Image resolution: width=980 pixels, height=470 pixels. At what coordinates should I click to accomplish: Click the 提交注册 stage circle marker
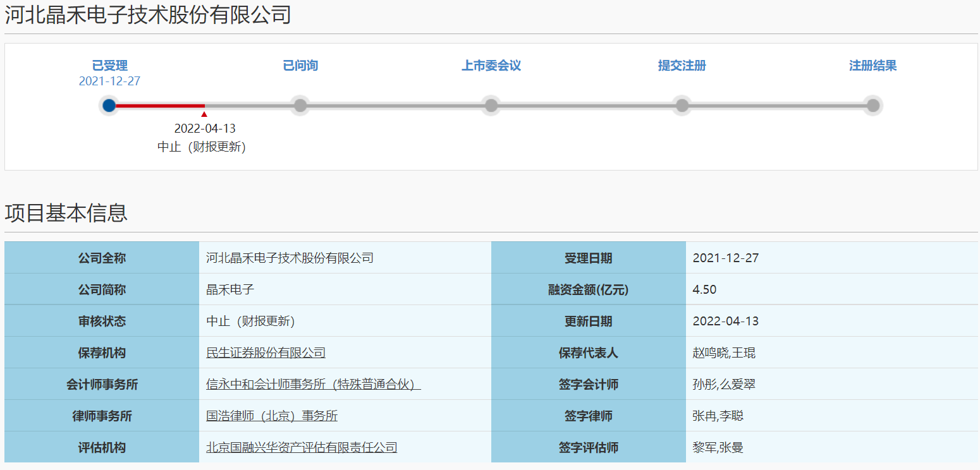tap(682, 105)
